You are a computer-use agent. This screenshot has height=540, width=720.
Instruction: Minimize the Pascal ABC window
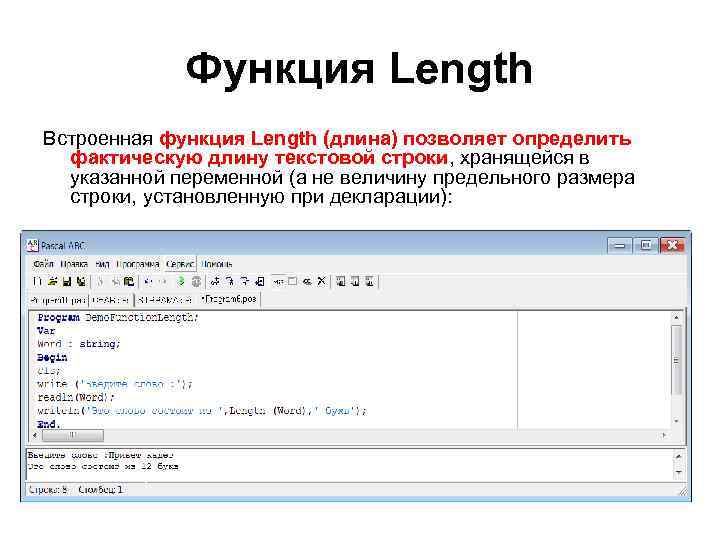619,246
